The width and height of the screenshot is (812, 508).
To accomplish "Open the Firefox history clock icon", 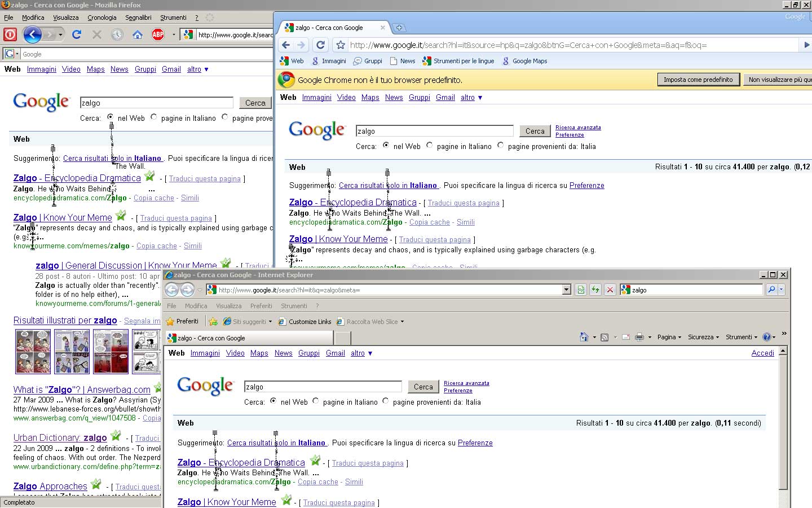I will pyautogui.click(x=117, y=34).
